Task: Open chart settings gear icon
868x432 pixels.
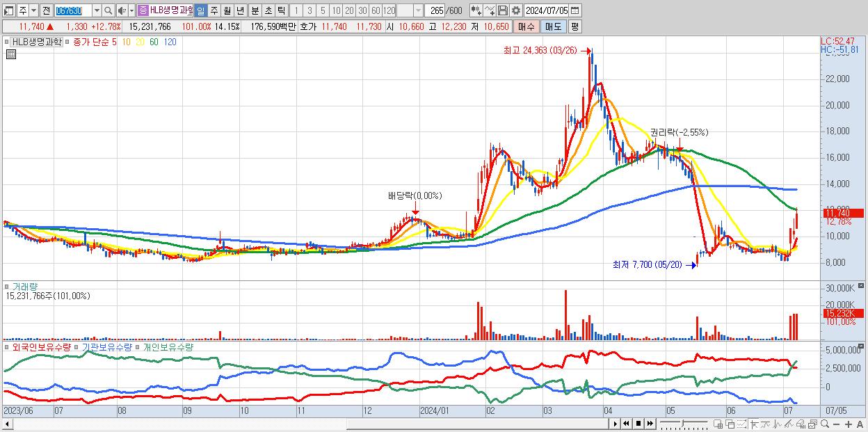Action: tap(515, 10)
